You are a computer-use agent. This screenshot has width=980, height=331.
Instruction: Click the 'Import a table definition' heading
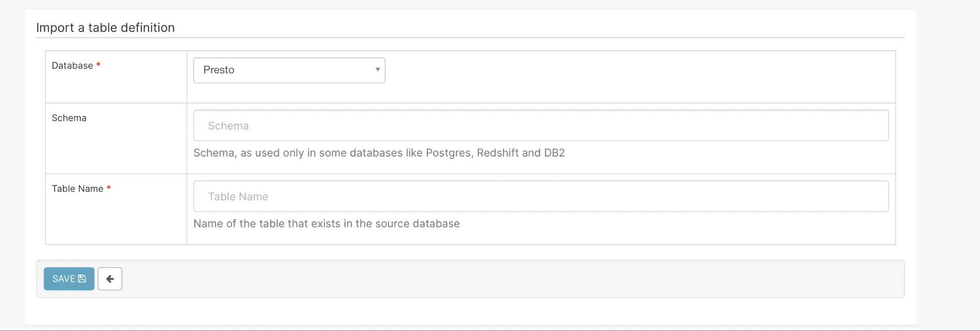point(105,28)
